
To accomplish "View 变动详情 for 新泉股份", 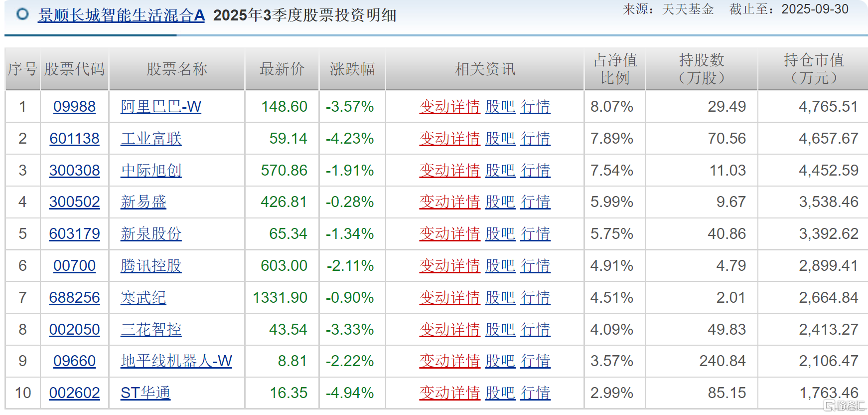I will point(450,234).
